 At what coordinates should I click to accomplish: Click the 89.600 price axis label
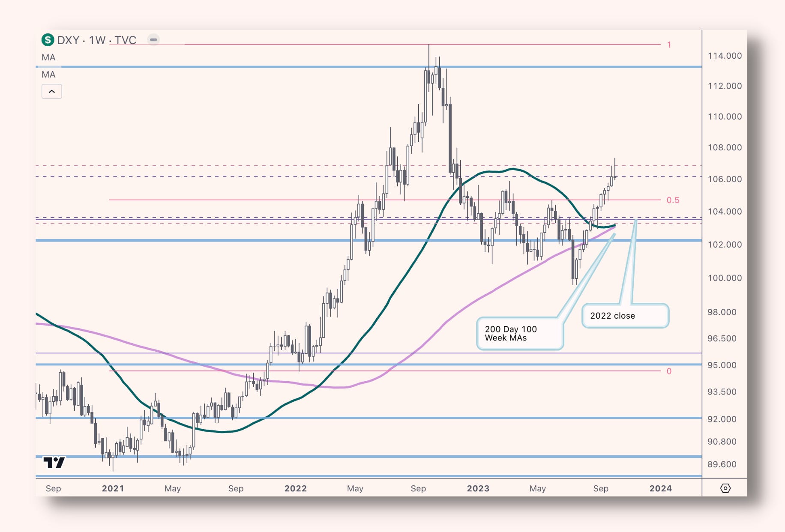(722, 464)
